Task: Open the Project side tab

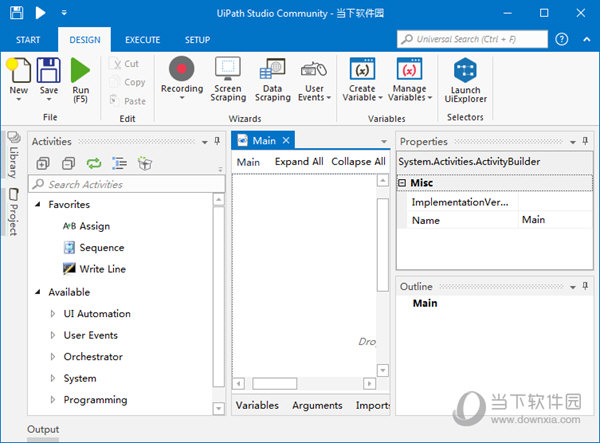Action: coord(14,212)
